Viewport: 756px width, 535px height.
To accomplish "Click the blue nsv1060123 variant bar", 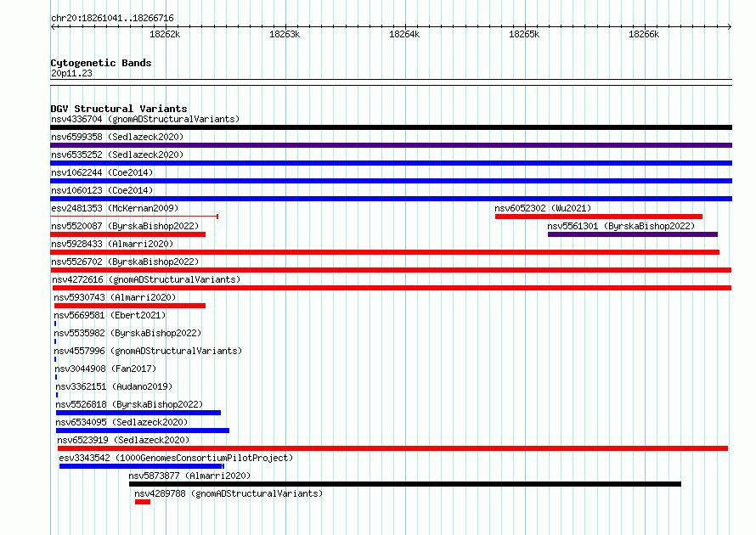I will (391, 199).
